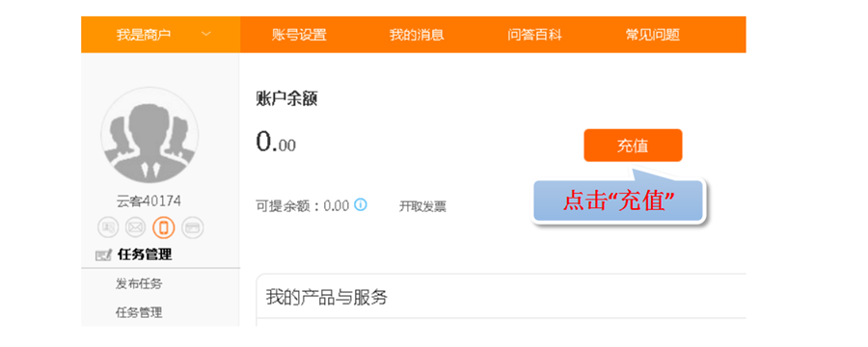Viewport: 868px width, 347px height.
Task: Click the bank card verification icon
Action: (x=193, y=227)
